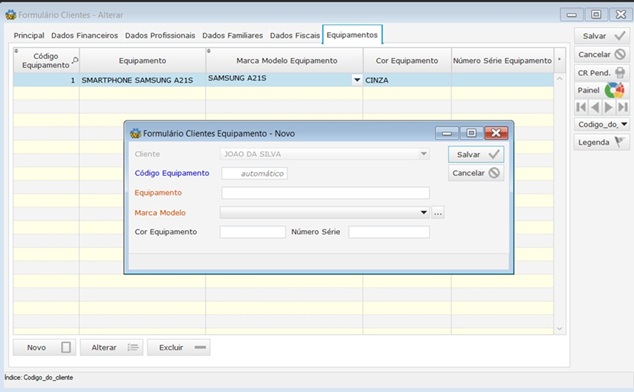
Task: Open the Dados Profissionais tab
Action: (x=160, y=36)
